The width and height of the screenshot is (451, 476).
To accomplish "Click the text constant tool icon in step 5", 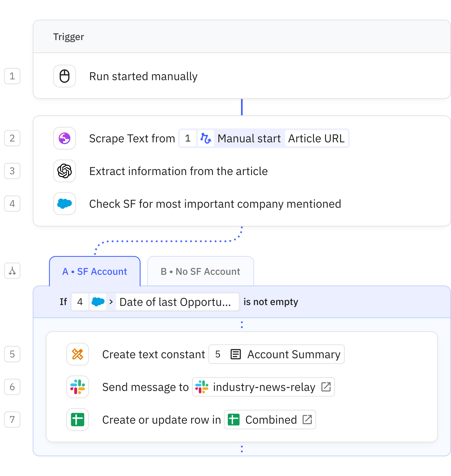I will [x=77, y=354].
